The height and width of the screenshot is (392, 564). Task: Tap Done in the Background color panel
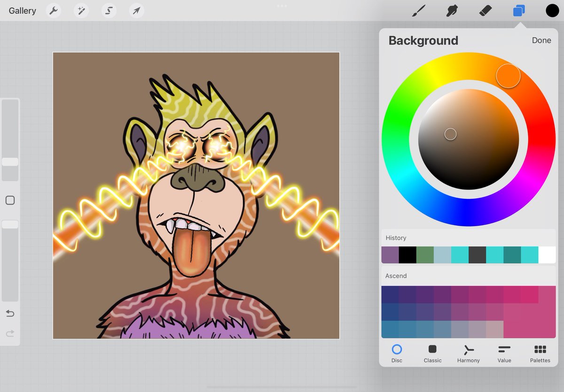pos(541,40)
